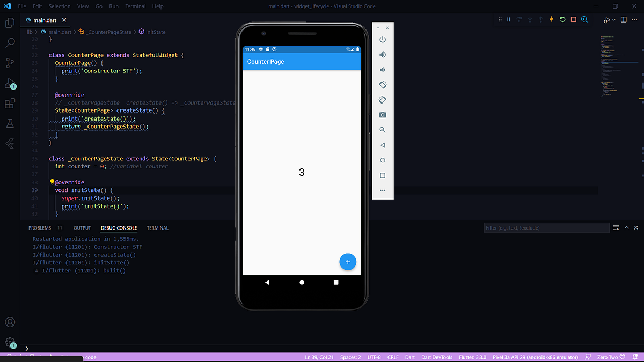Stop debugging via the red square icon
The height and width of the screenshot is (362, 644).
pos(573,19)
